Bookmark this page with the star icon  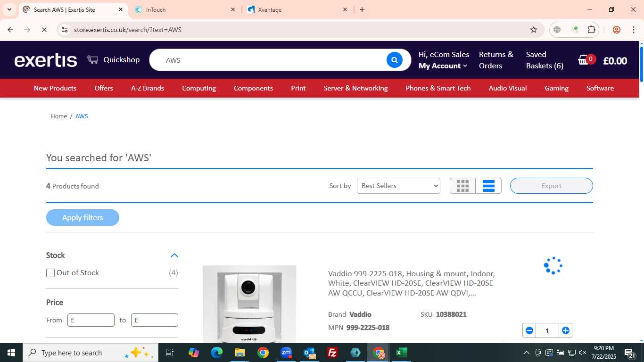tap(534, 30)
